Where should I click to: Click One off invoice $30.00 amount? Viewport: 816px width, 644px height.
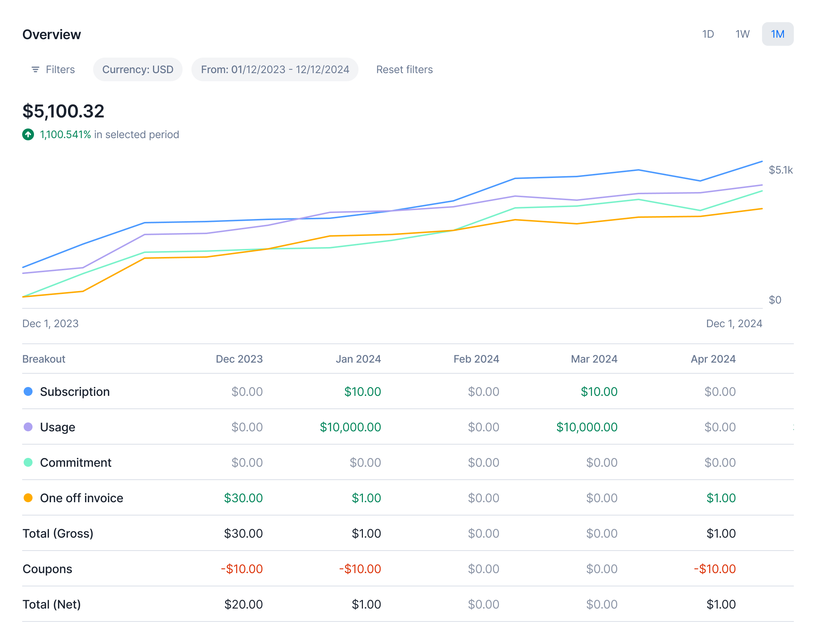click(x=243, y=498)
